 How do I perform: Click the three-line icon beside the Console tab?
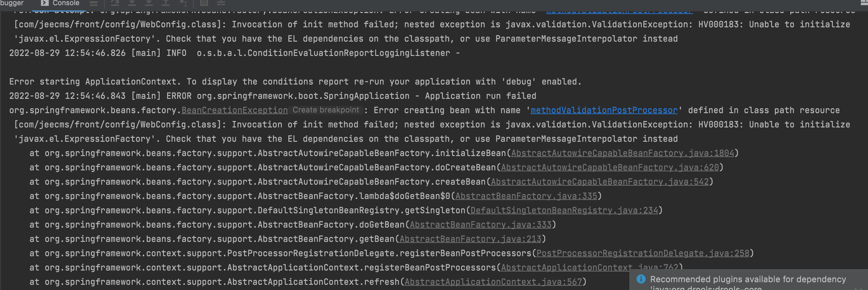click(x=94, y=3)
